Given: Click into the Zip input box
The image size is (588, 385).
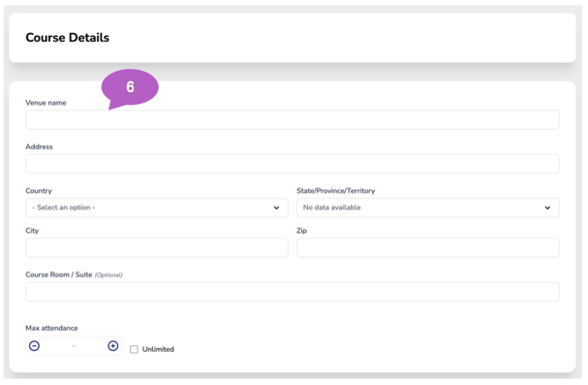Looking at the screenshot, I should [428, 247].
